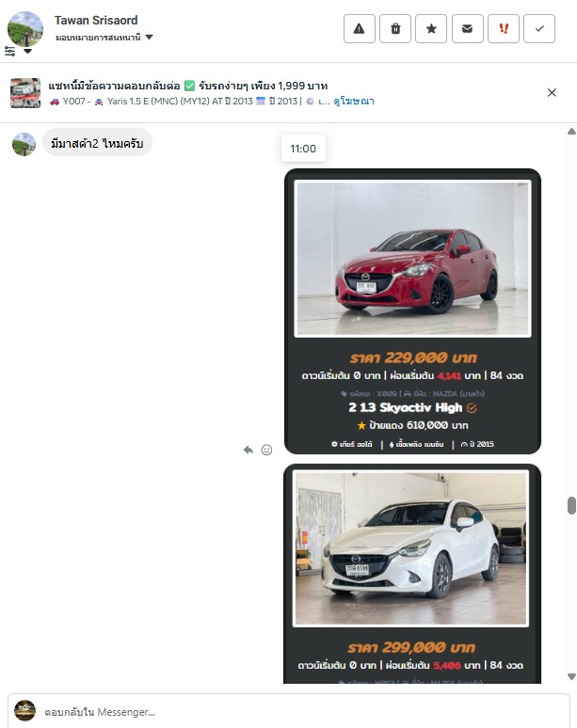Mark conversation with the star icon
This screenshot has height=728, width=577.
431,29
